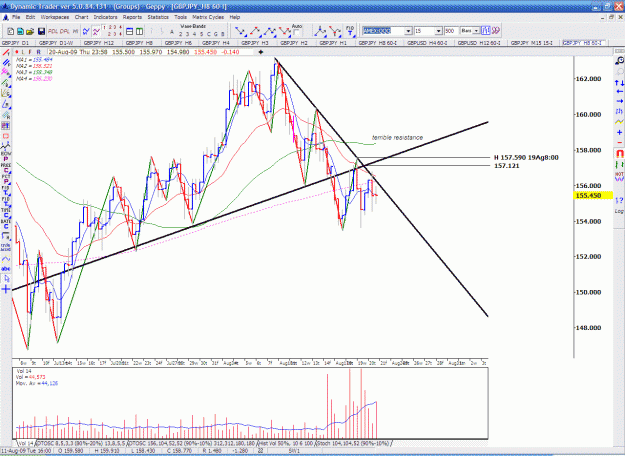Select the TIME C tool in sidebar
Screen dimensions: 625x456
(x=6, y=212)
